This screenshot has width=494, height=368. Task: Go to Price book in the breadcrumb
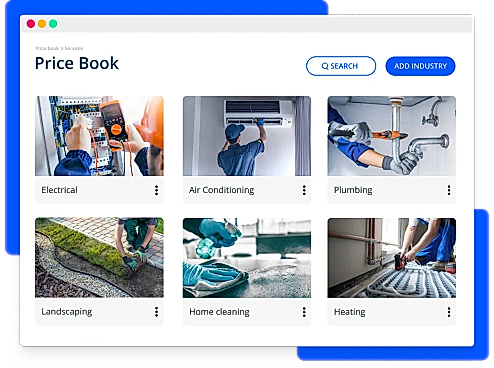click(47, 48)
